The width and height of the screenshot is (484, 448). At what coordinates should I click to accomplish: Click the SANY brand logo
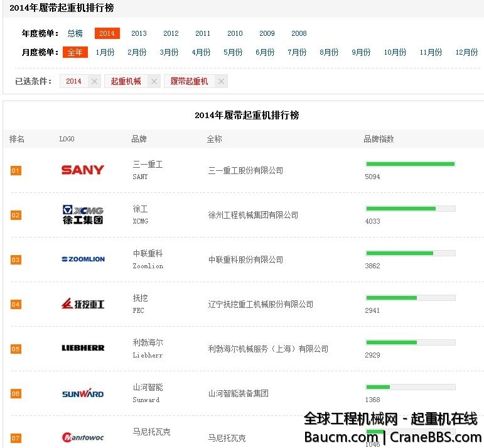pyautogui.click(x=83, y=170)
